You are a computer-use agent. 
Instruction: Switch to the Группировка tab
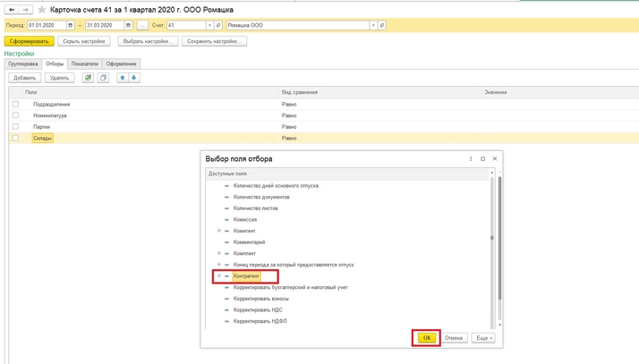click(x=23, y=64)
